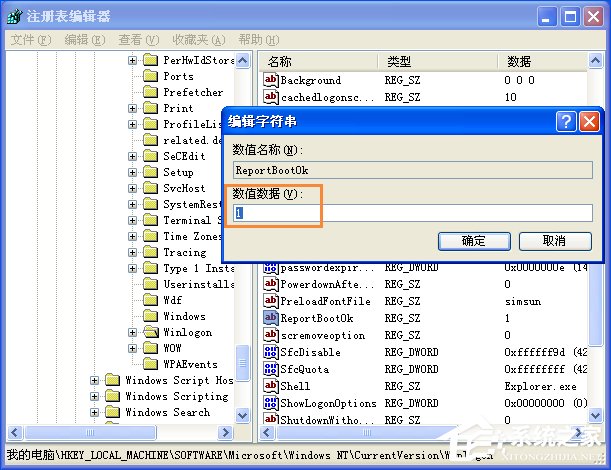
Task: Click the dialog's question mark help icon
Action: pyautogui.click(x=566, y=122)
